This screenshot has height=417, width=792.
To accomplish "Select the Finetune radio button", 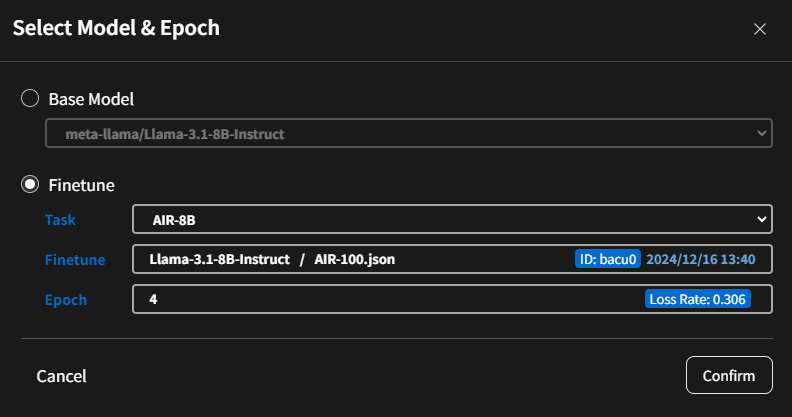I will (x=30, y=184).
